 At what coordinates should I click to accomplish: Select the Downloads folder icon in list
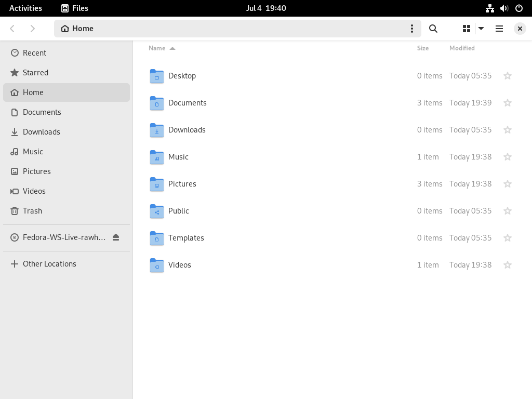157,130
